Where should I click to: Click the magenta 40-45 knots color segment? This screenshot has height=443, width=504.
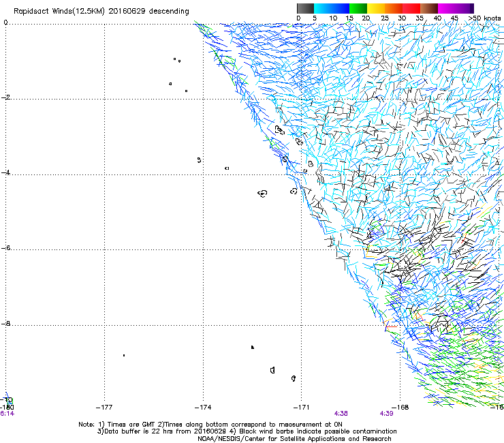tap(447, 8)
